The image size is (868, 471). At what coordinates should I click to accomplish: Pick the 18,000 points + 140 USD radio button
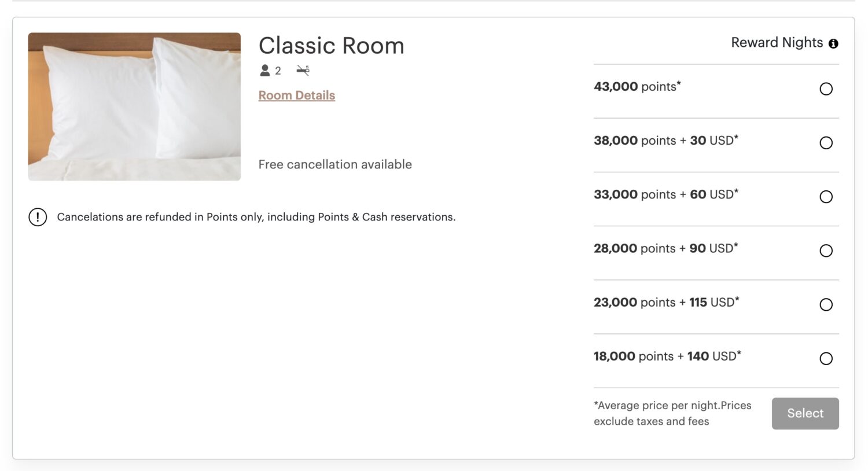pos(826,358)
